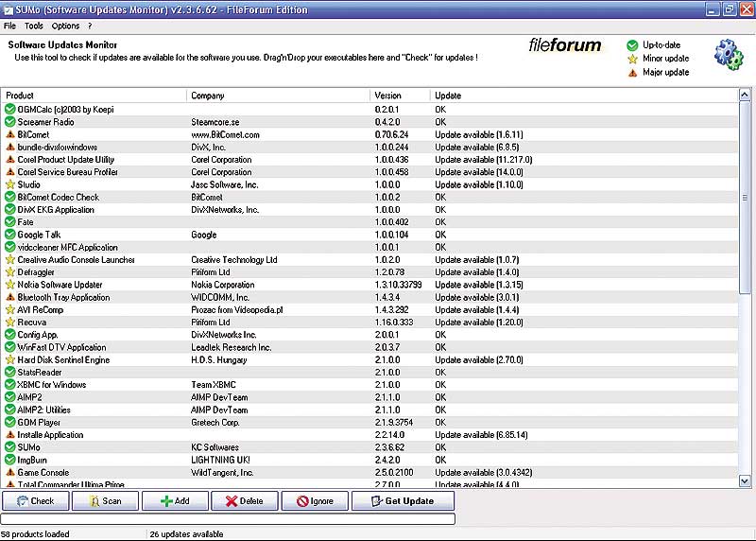
Task: Click the warning icon for Game Console
Action: 10,473
